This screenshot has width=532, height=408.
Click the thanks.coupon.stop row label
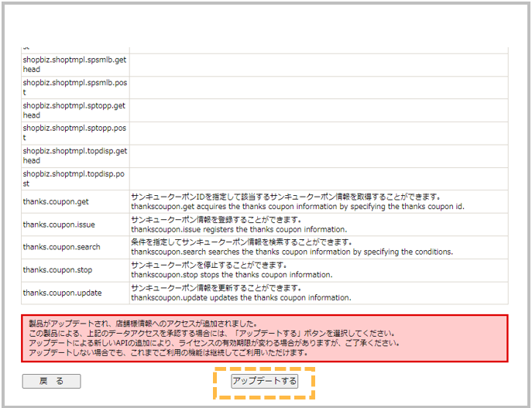tap(58, 270)
